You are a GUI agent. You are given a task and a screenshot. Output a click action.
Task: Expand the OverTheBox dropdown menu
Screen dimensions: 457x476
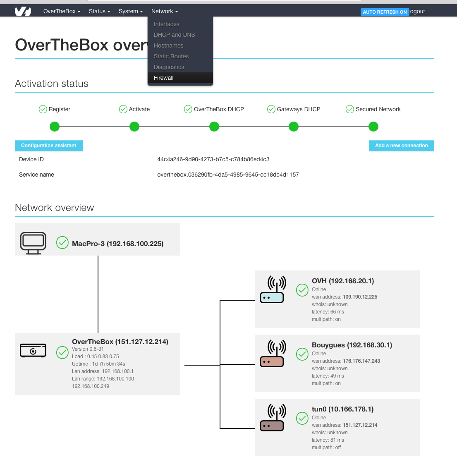tap(62, 11)
